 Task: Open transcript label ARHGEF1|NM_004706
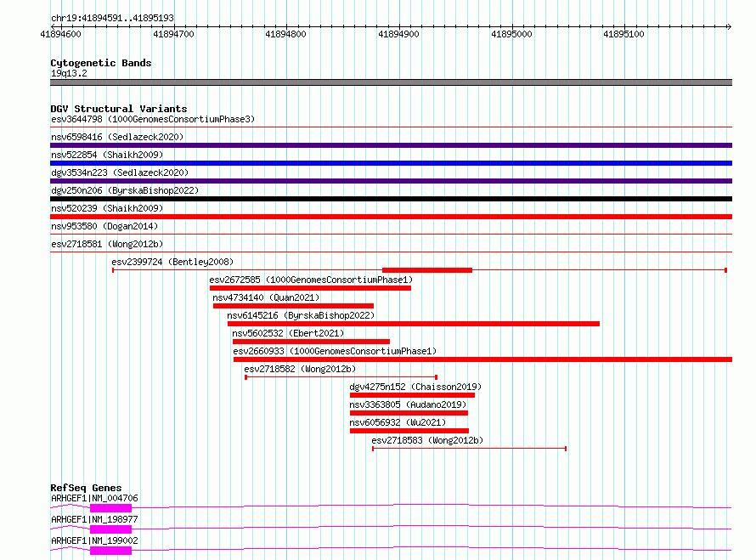pos(94,498)
